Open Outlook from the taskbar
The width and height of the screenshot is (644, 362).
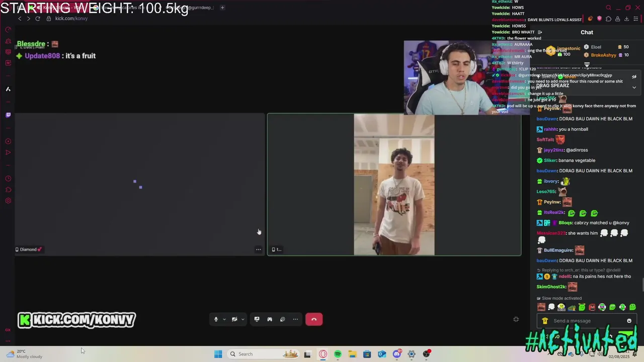point(382,354)
